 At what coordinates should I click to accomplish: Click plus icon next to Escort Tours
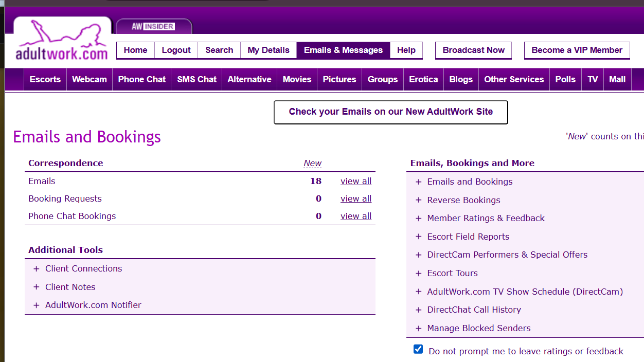click(x=419, y=274)
